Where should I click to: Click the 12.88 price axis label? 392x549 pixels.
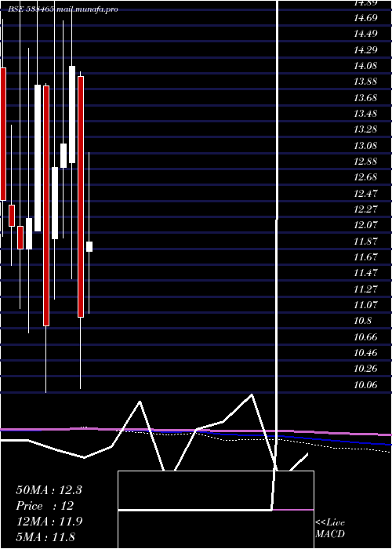[x=365, y=162]
